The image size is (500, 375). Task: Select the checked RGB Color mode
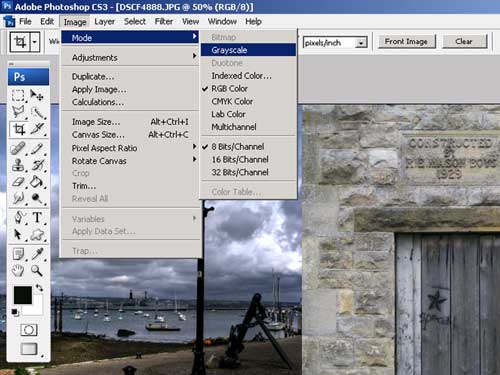(x=248, y=89)
